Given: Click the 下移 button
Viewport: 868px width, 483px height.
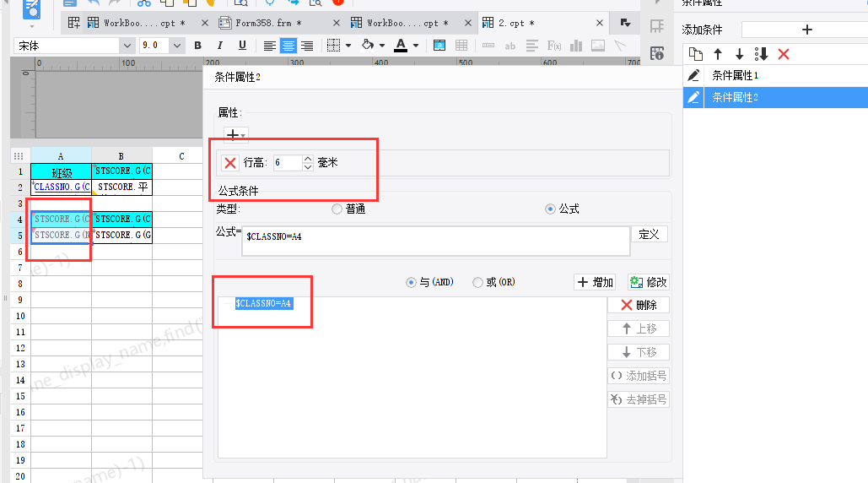Looking at the screenshot, I should pos(639,352).
